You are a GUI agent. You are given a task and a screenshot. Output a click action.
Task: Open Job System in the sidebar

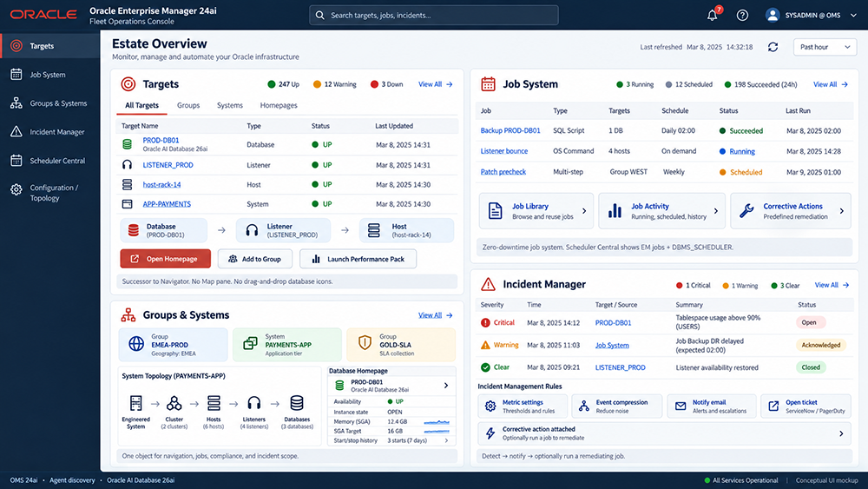click(x=49, y=75)
